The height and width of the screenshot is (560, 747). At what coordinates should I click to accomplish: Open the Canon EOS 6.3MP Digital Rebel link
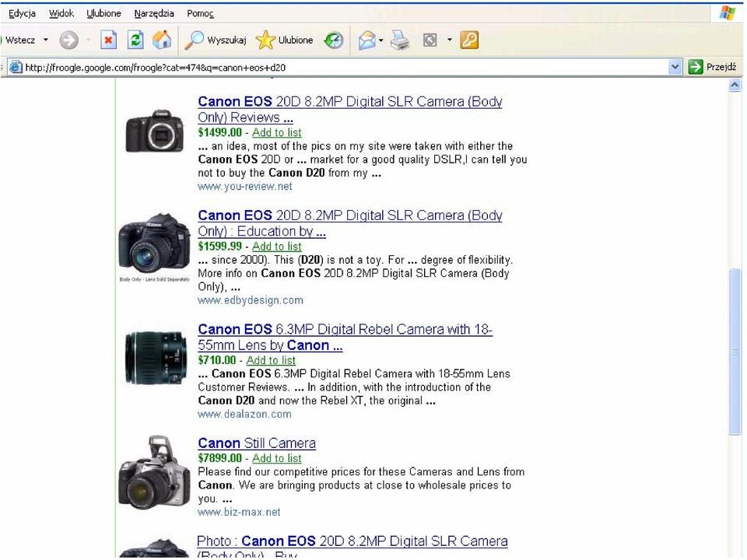click(345, 337)
